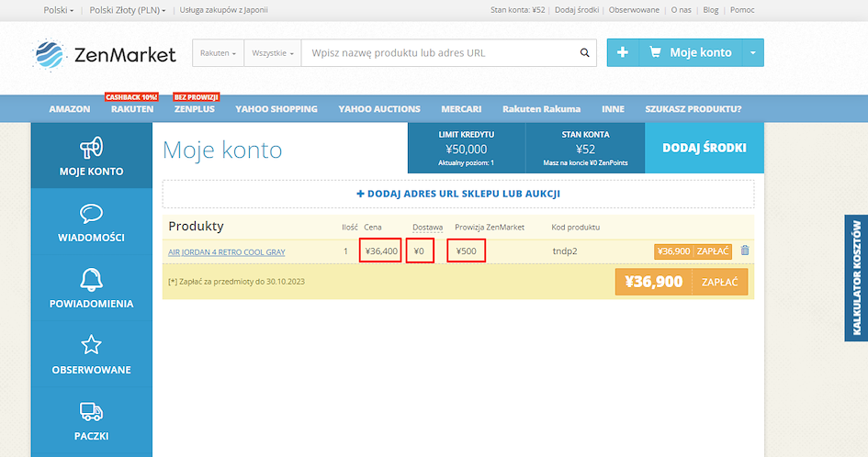Click LIMIT KREDYTU ¥50,000 panel

coord(466,148)
